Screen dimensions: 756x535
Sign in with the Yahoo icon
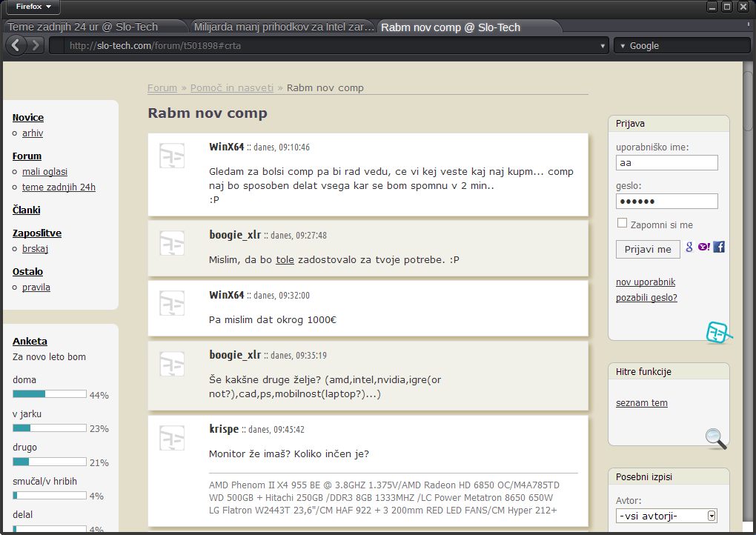pos(703,247)
